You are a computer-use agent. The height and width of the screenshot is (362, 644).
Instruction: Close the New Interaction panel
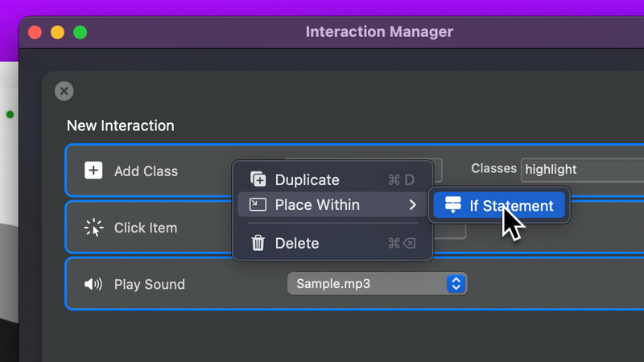pos(64,91)
